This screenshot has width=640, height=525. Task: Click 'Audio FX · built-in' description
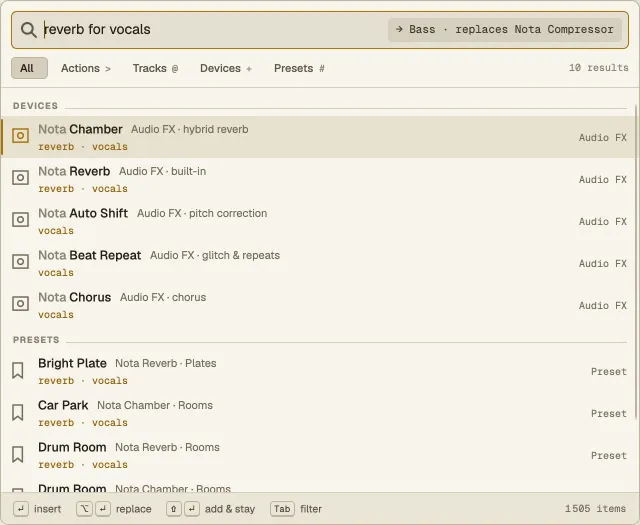[x=162, y=171]
